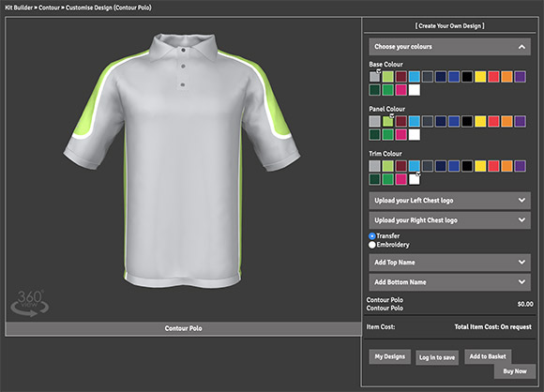Add the polo to basket
Screen dimensions: 544x392
pyautogui.click(x=488, y=356)
